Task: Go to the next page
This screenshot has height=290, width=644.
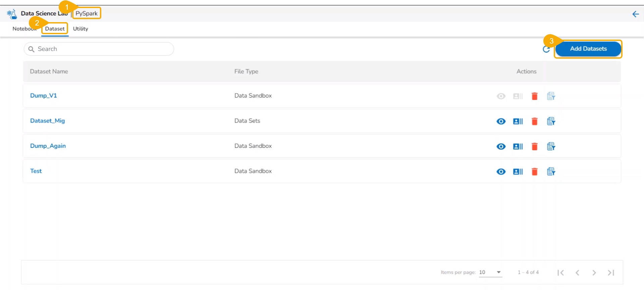Action: (594, 273)
